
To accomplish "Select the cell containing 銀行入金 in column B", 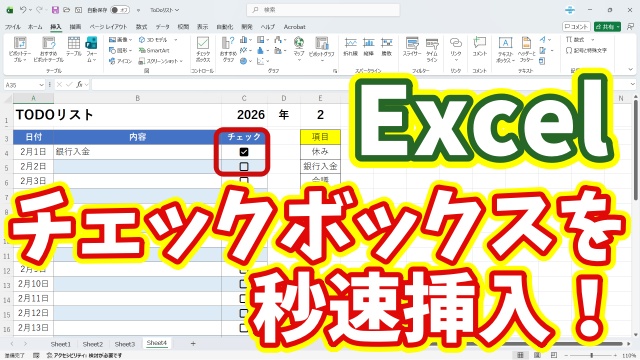I will click(x=138, y=152).
